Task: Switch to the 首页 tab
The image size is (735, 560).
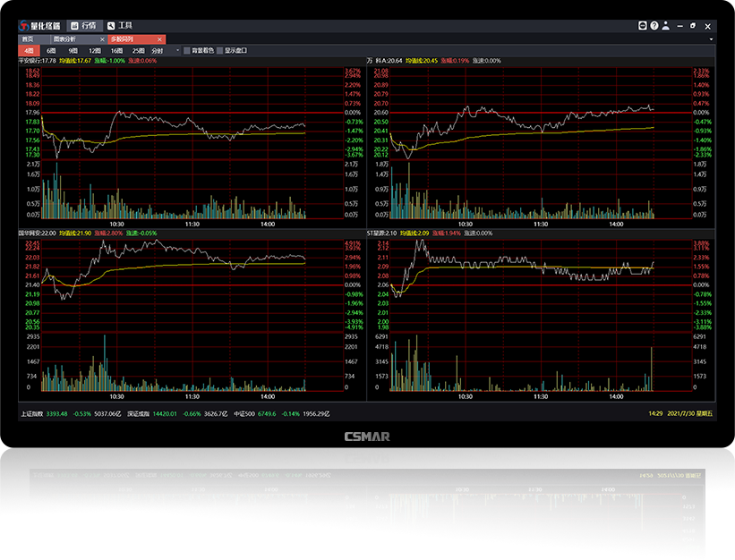Action: pyautogui.click(x=29, y=39)
